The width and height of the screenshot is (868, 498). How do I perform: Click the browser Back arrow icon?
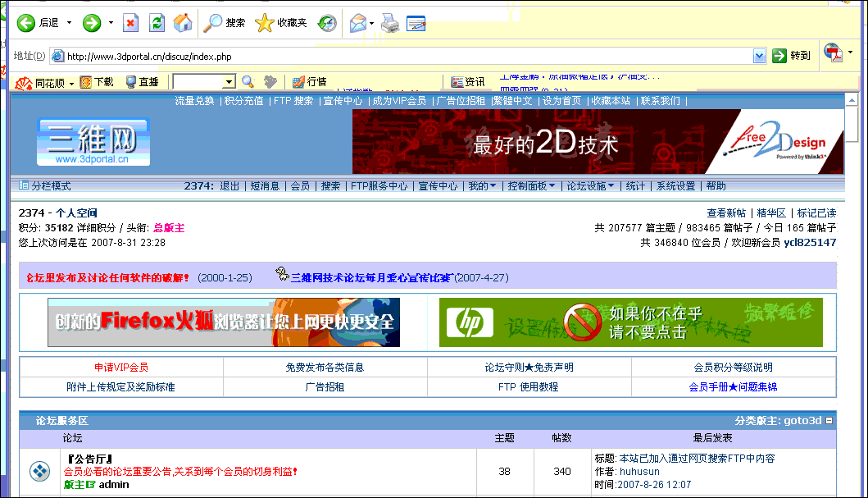pos(25,23)
